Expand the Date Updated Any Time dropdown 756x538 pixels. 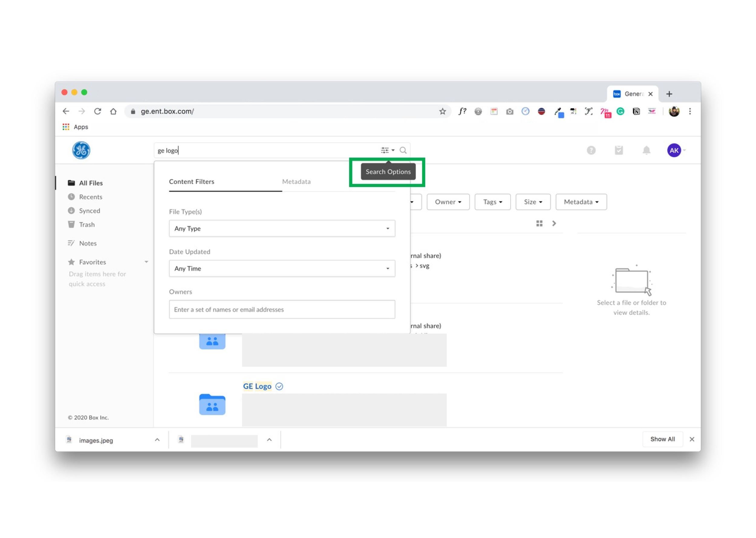pyautogui.click(x=282, y=268)
